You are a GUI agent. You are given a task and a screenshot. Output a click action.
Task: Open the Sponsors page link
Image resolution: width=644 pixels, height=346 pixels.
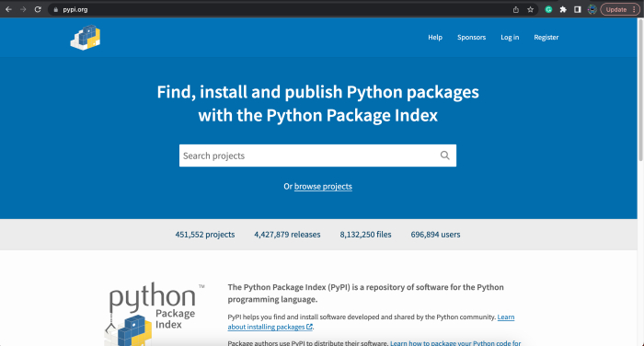(471, 38)
